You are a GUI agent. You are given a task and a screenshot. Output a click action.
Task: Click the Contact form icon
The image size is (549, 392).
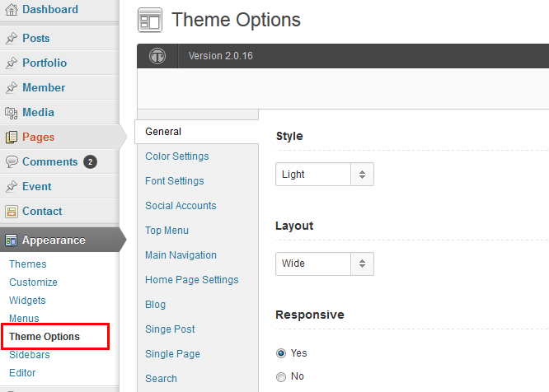tap(12, 212)
